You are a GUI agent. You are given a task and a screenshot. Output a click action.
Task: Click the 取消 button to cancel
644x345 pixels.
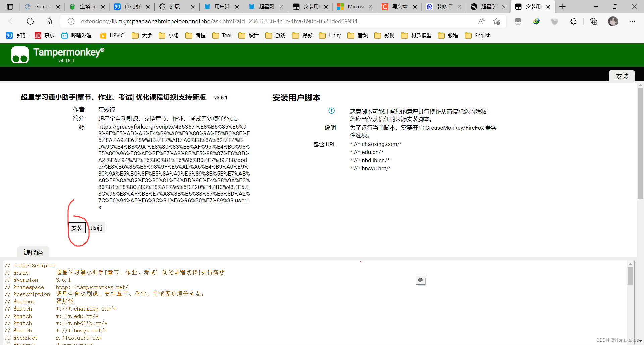[x=97, y=228]
